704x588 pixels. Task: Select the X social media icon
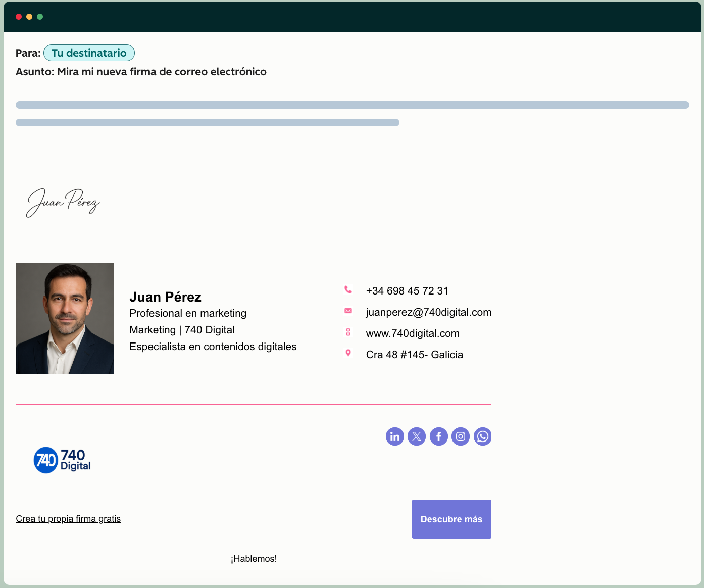point(417,436)
